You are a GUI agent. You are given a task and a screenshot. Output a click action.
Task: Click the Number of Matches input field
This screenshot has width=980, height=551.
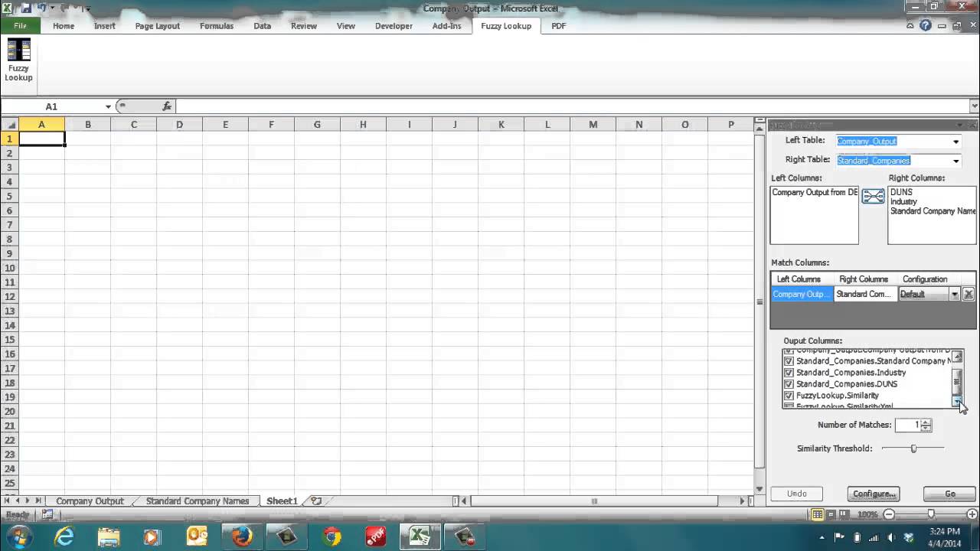[908, 425]
